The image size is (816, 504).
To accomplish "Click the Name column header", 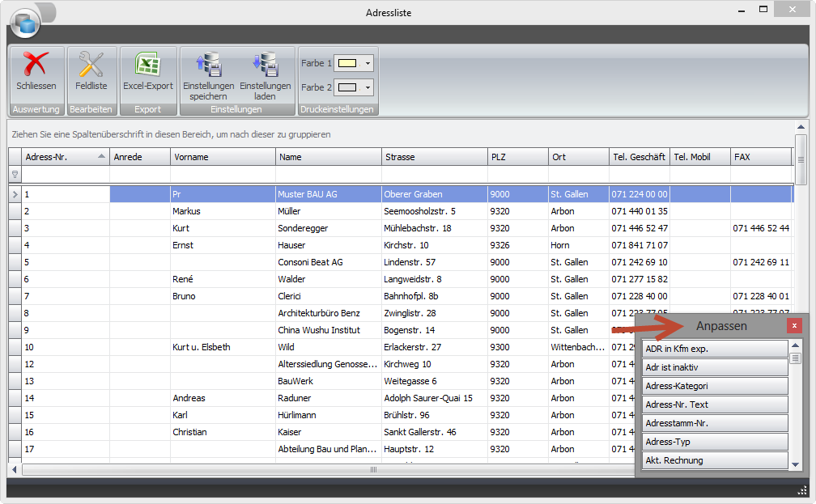I will click(x=328, y=157).
